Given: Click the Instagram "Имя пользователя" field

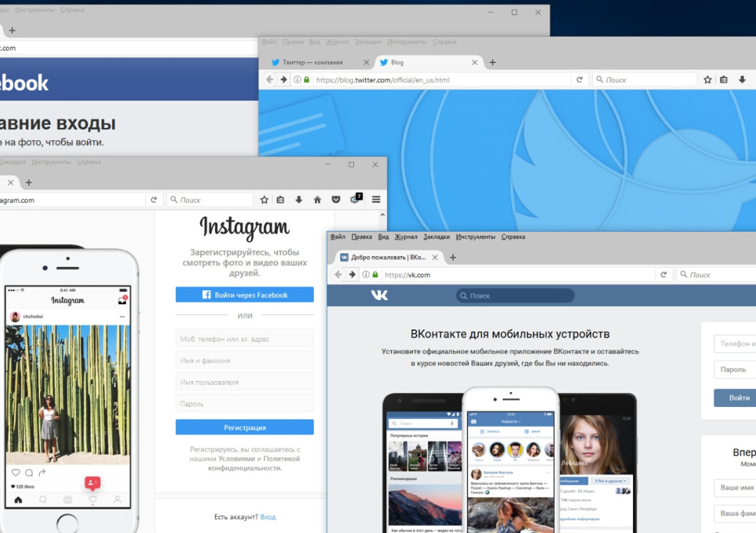Looking at the screenshot, I should pos(244,382).
